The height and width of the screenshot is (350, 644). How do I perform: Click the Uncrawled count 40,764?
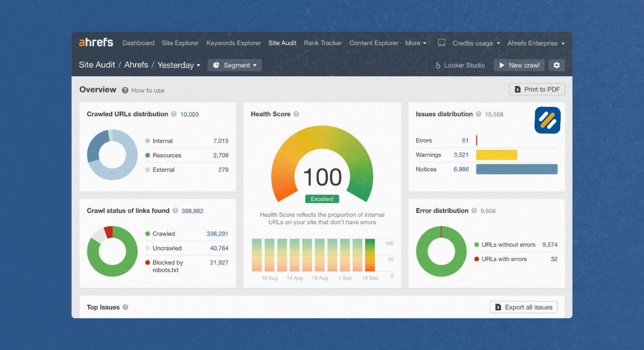point(219,248)
